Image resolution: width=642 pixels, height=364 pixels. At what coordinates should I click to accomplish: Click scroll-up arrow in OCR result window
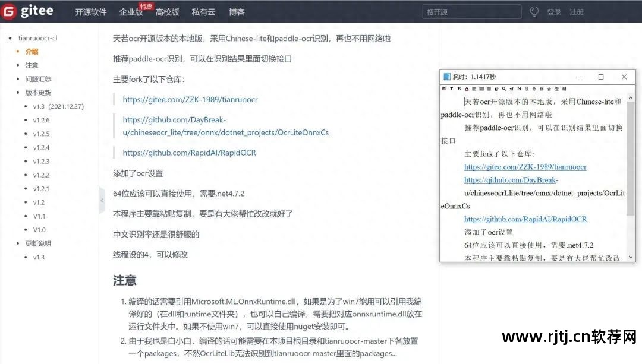click(x=631, y=98)
